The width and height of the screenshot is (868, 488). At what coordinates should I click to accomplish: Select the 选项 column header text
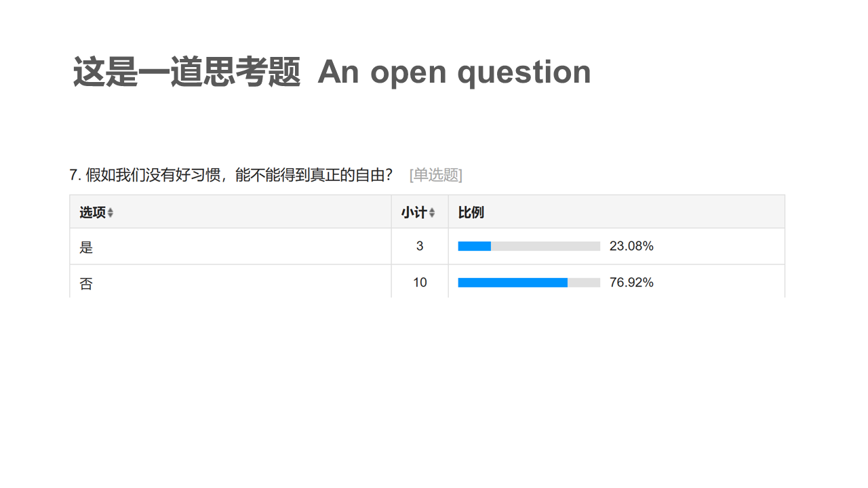[x=92, y=213]
